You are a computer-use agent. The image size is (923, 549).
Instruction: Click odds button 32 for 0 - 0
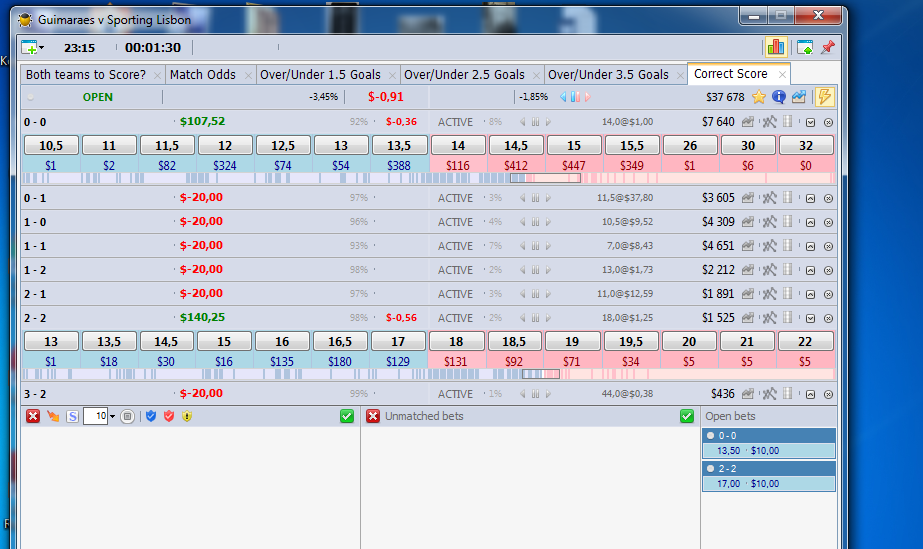point(806,145)
